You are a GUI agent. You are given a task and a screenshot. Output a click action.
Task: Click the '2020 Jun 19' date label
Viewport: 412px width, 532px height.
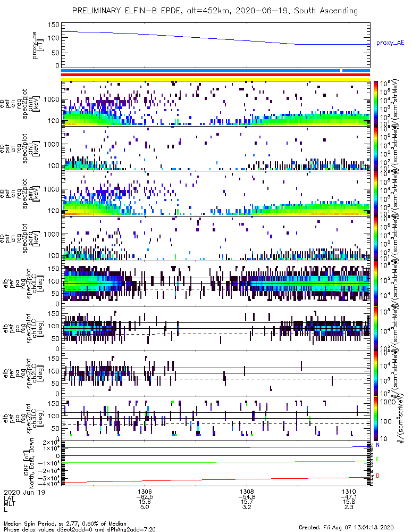[x=24, y=492]
